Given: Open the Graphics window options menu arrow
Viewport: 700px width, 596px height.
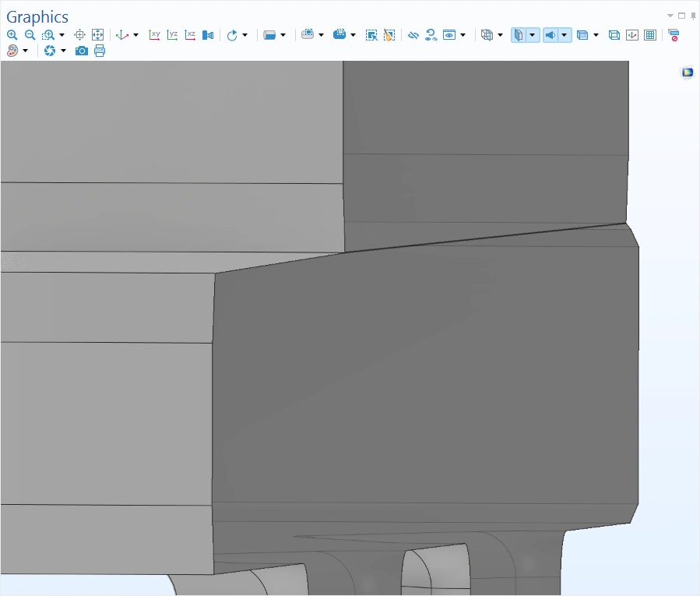Looking at the screenshot, I should tap(670, 16).
